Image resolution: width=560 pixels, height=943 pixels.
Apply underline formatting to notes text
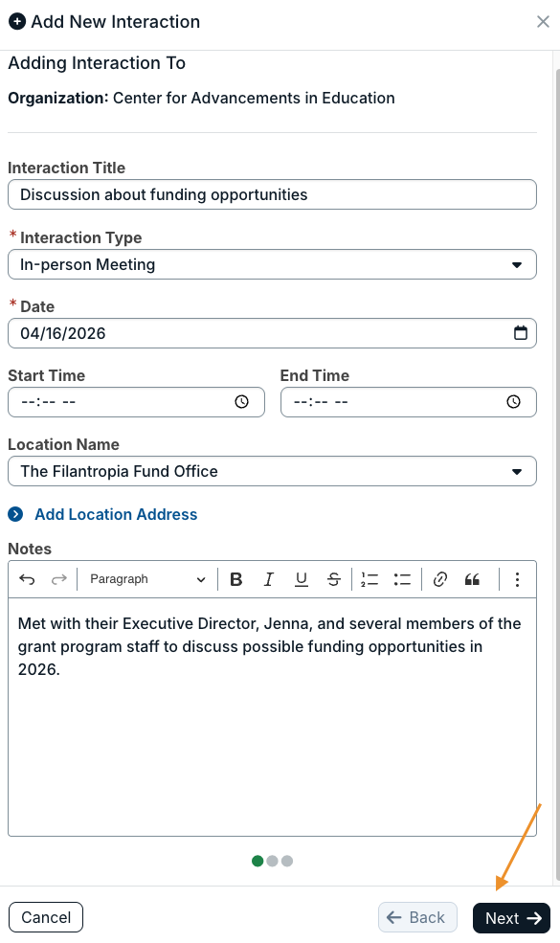(302, 579)
